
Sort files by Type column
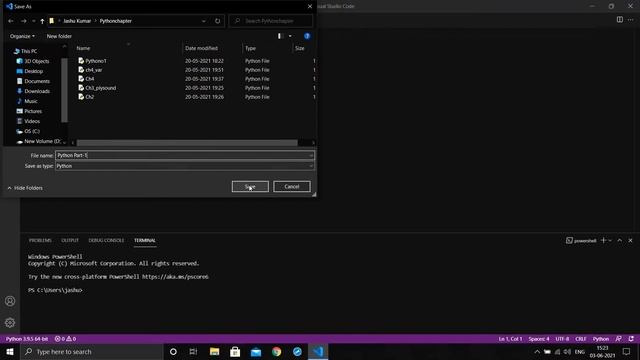click(250, 48)
